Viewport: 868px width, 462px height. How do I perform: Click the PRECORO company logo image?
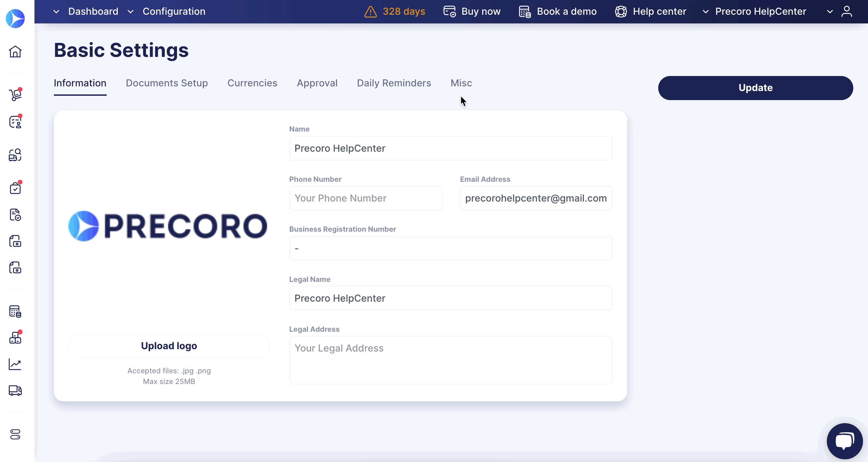(x=168, y=226)
